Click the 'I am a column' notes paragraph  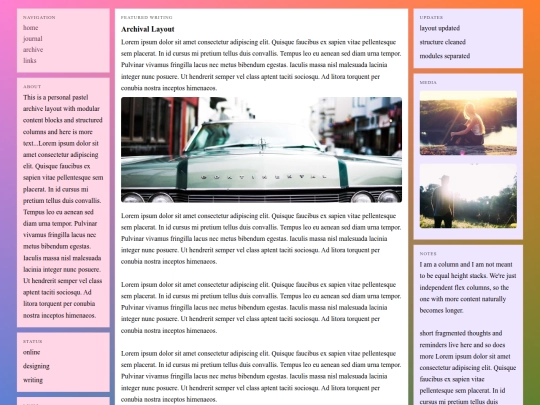468,288
